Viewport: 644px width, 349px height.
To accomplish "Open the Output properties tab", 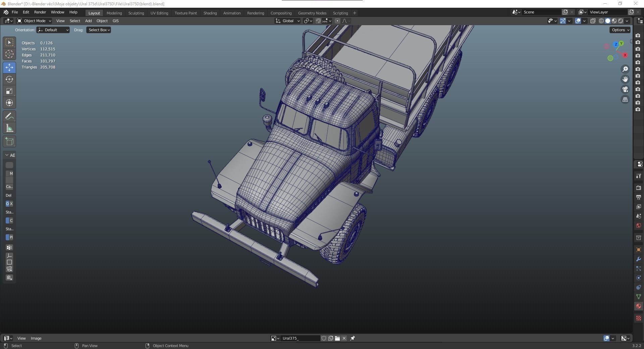I will point(638,197).
